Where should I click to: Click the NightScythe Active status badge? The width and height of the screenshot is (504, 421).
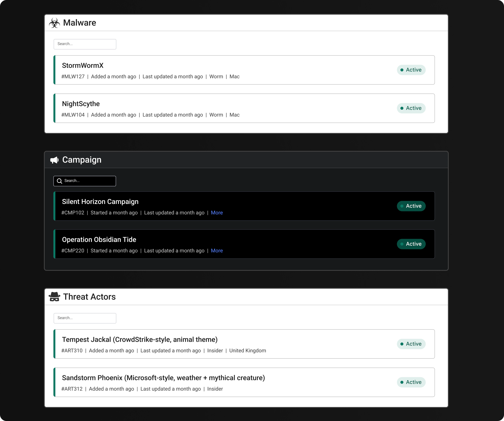pos(411,108)
